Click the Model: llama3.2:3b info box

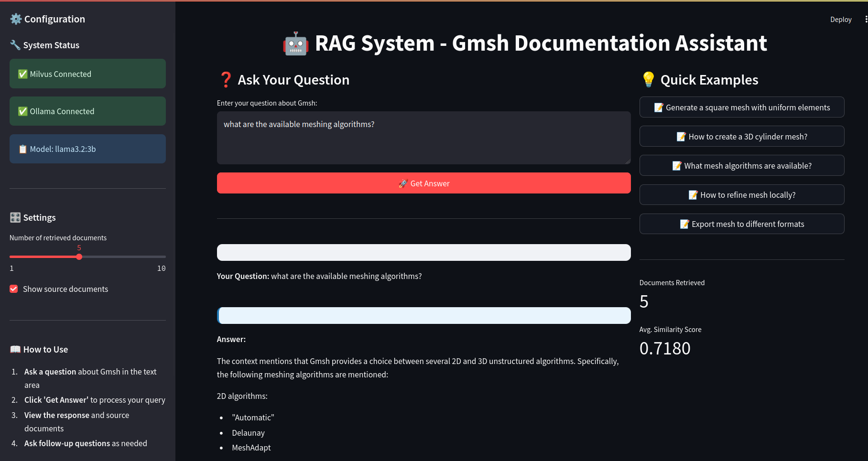(x=87, y=149)
